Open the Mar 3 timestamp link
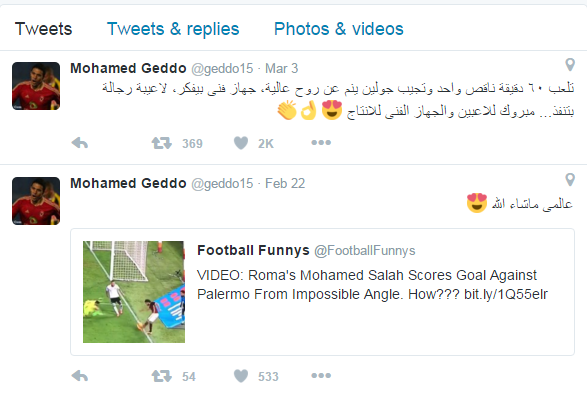This screenshot has height=397, width=587. (282, 69)
